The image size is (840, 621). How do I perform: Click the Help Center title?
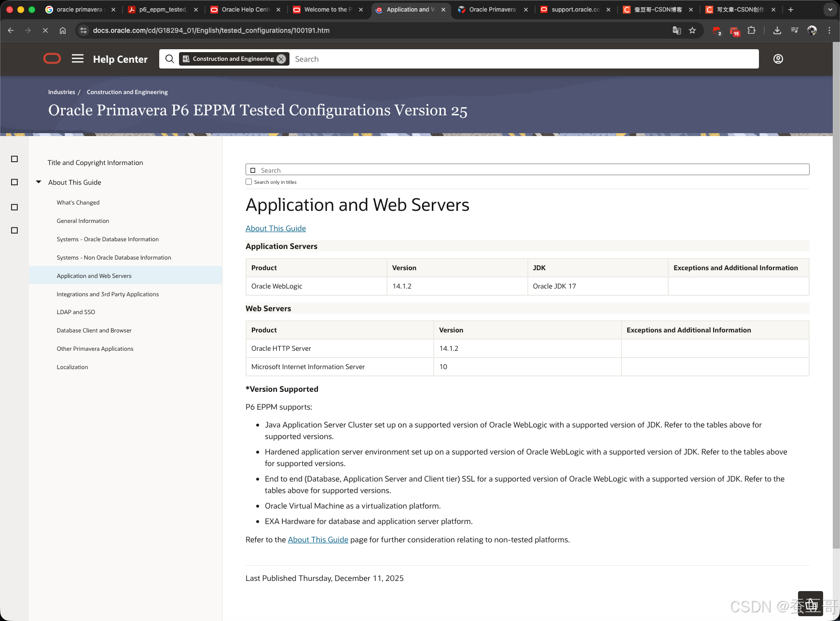(x=120, y=59)
